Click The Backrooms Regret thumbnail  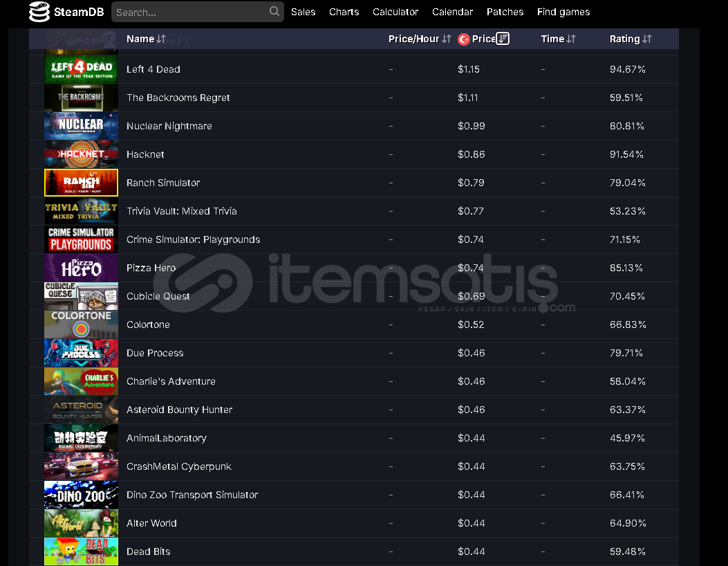pyautogui.click(x=82, y=98)
